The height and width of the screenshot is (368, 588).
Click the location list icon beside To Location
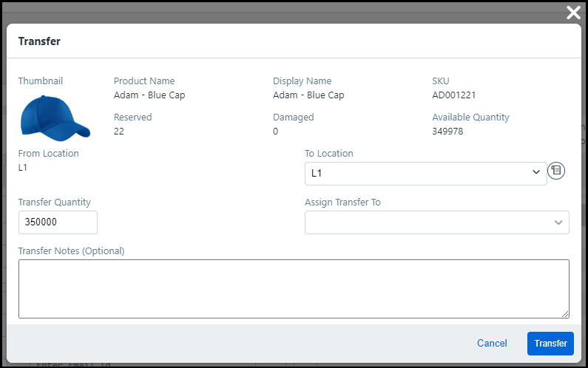(556, 171)
